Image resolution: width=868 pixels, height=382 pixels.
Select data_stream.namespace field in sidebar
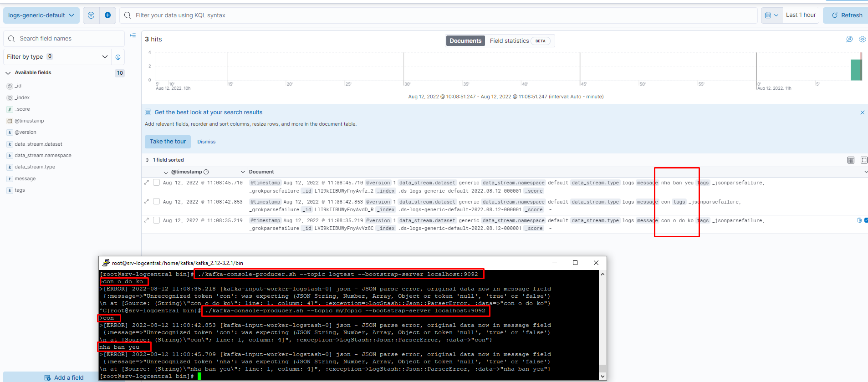point(43,155)
